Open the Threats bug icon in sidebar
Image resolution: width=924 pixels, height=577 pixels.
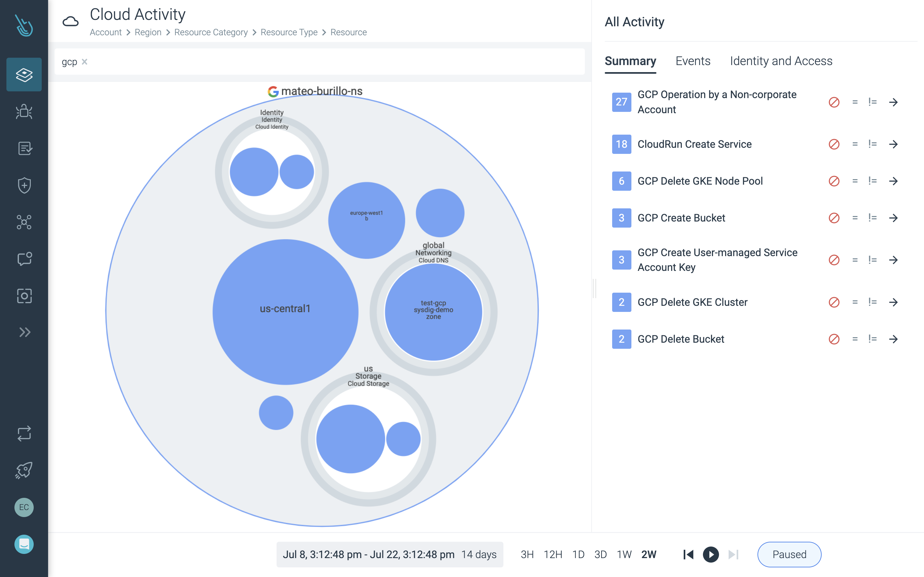pos(24,112)
